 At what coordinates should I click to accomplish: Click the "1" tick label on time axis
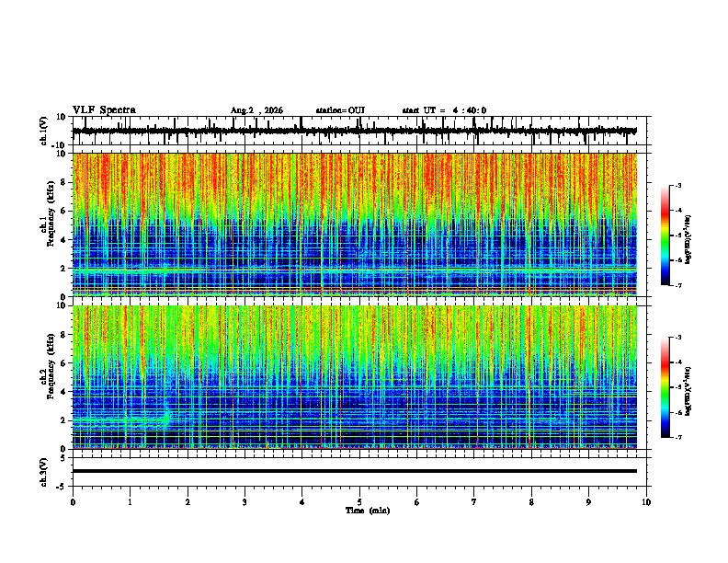[x=130, y=502]
